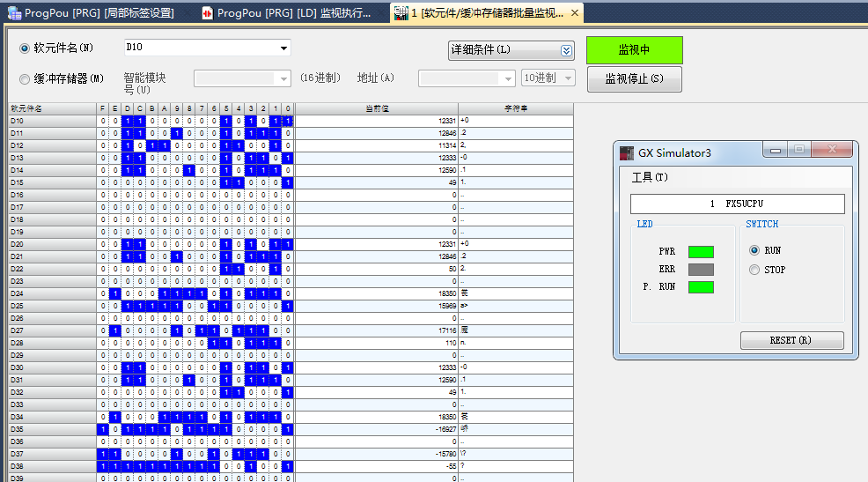The image size is (868, 482).
Task: Select the RUN switch option
Action: point(754,250)
